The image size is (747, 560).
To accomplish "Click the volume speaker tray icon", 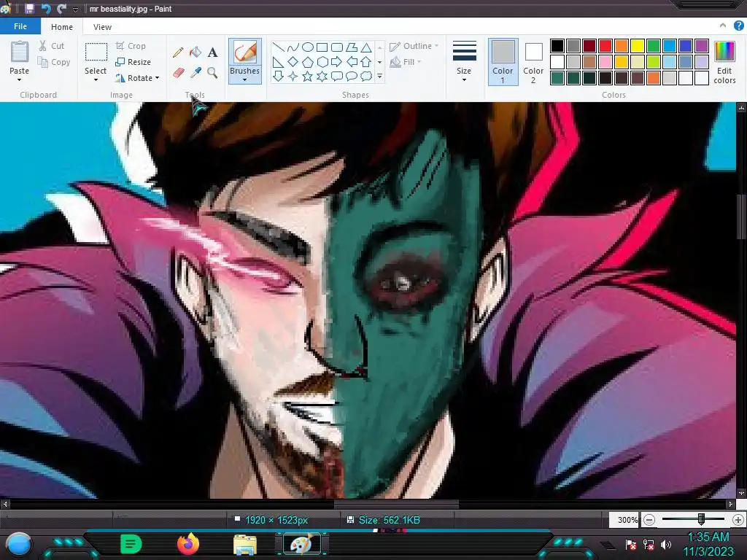I will point(666,544).
